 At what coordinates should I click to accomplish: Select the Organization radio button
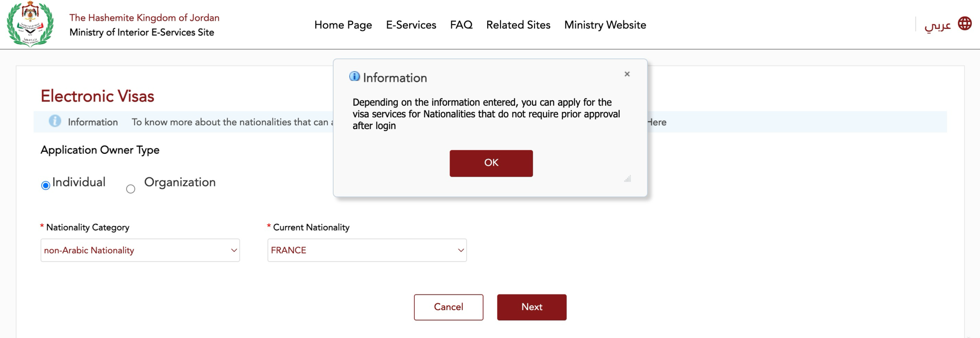tap(131, 189)
